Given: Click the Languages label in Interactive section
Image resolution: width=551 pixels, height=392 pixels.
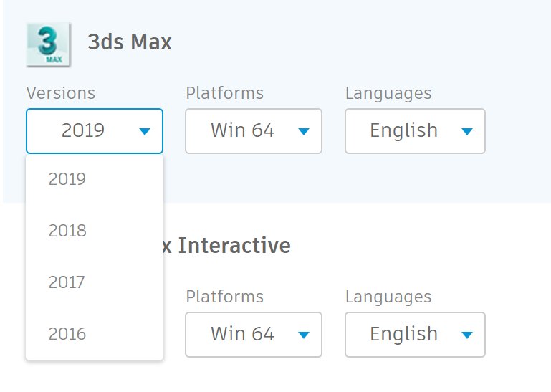Looking at the screenshot, I should click(x=388, y=297).
